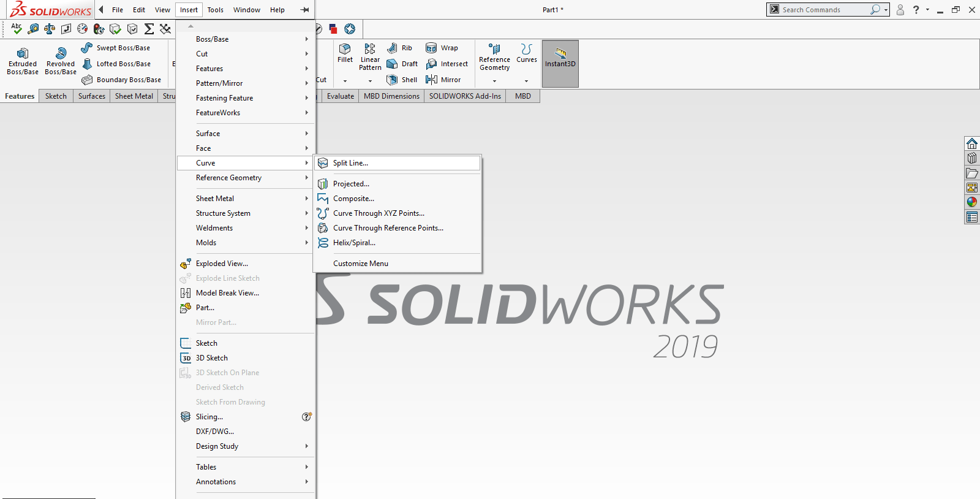Expand Curves dropdown arrow

pyautogui.click(x=526, y=81)
